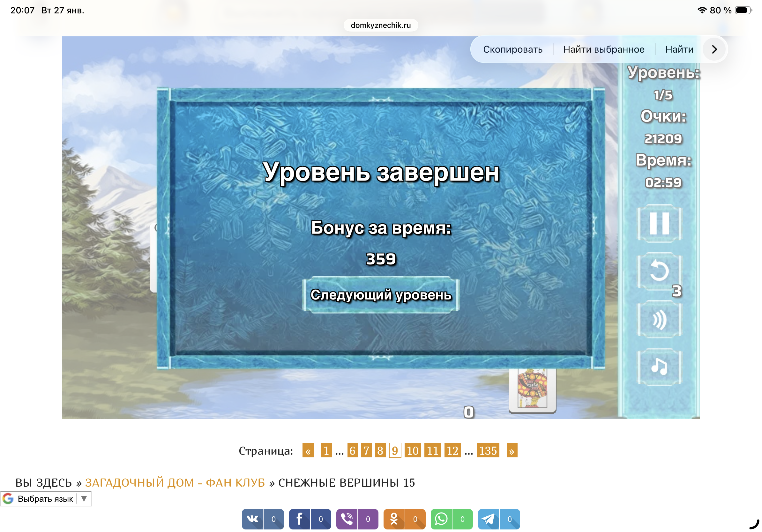This screenshot has width=762, height=532.
Task: Share page via Odnoklassniki icon
Action: 394,519
